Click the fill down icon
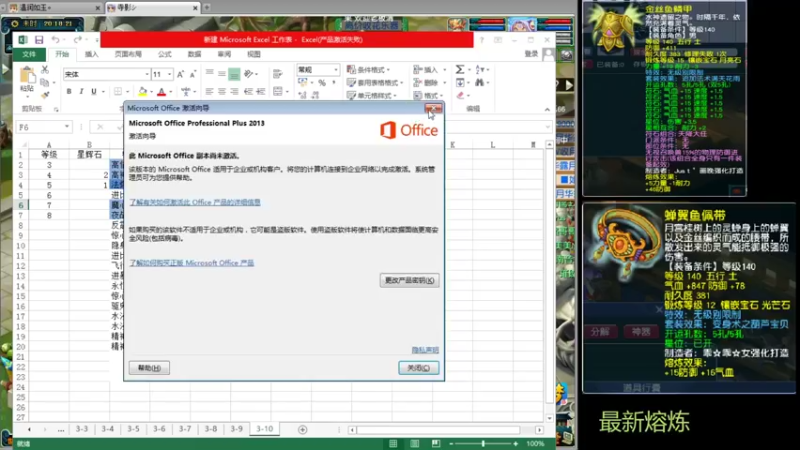The width and height of the screenshot is (800, 450). [460, 82]
